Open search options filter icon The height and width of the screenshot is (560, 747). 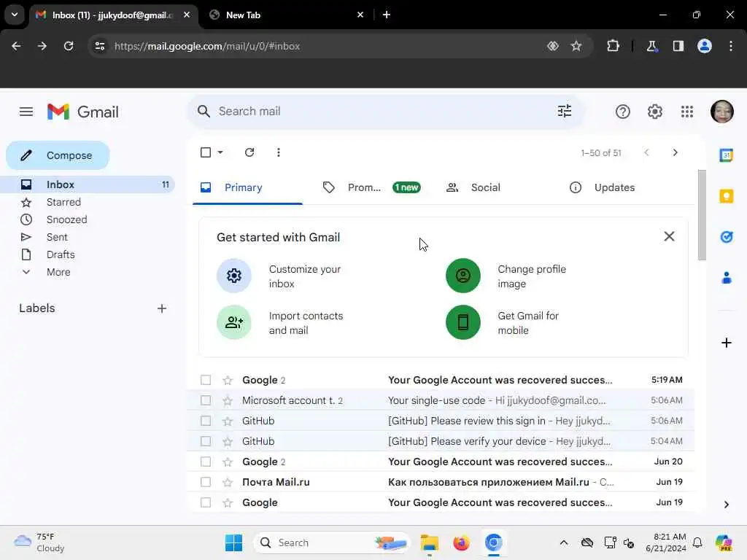565,111
